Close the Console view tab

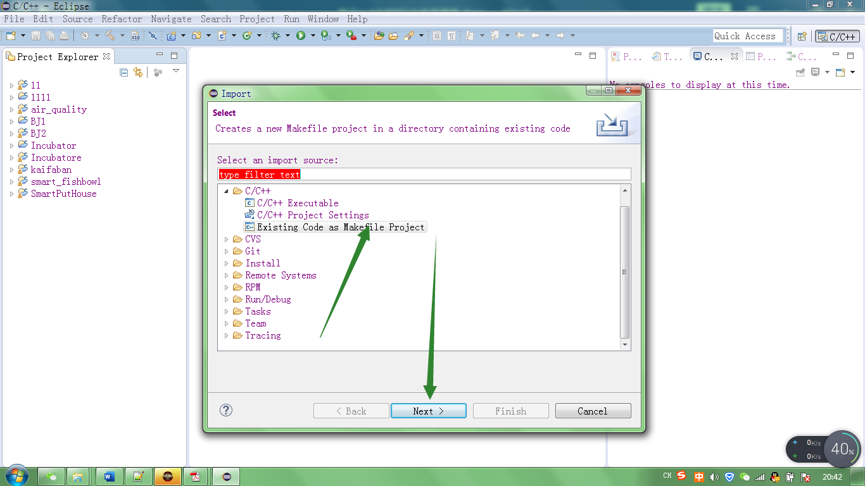(x=734, y=56)
